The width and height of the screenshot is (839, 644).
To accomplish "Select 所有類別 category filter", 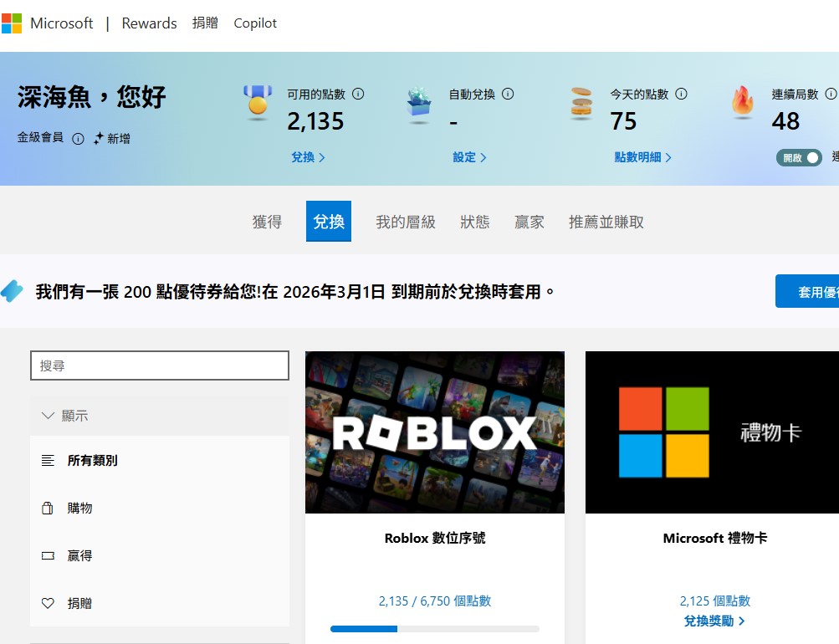I will 92,461.
